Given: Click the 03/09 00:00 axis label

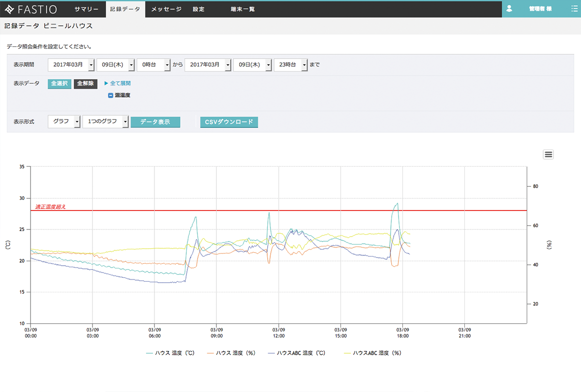Looking at the screenshot, I should (31, 333).
